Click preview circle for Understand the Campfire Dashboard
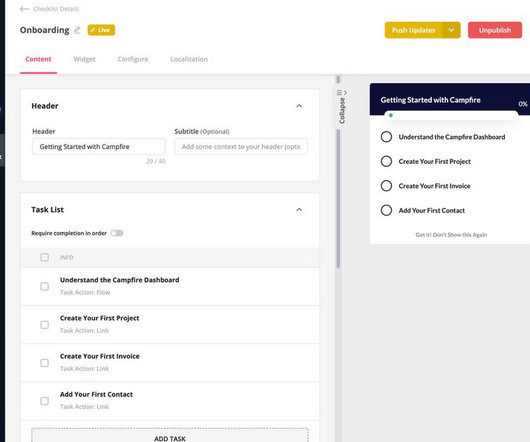The width and height of the screenshot is (530, 442). pyautogui.click(x=386, y=137)
